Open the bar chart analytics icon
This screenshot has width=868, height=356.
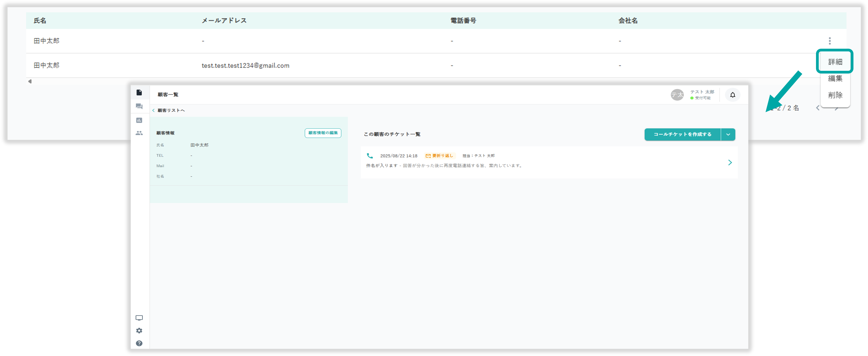point(139,120)
